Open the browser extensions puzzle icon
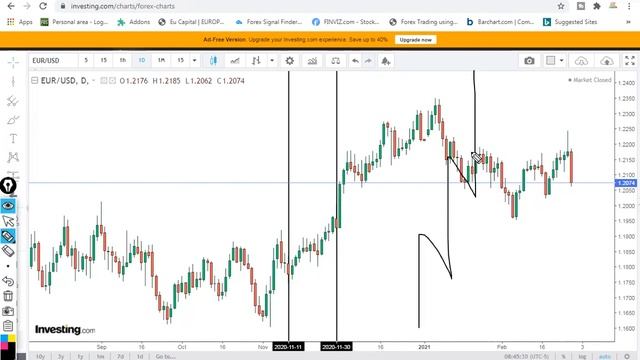The width and height of the screenshot is (640, 360). click(597, 6)
